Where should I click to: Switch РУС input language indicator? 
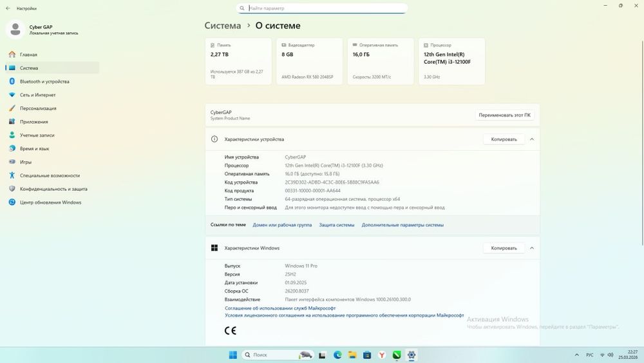590,355
